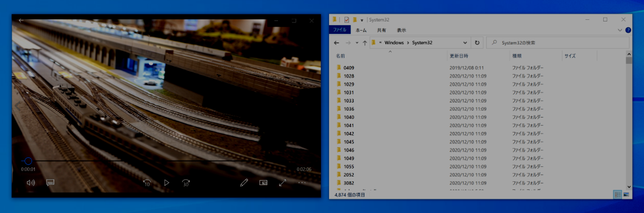Open the recent locations dropdown arrow
This screenshot has height=213, width=644.
tap(356, 42)
